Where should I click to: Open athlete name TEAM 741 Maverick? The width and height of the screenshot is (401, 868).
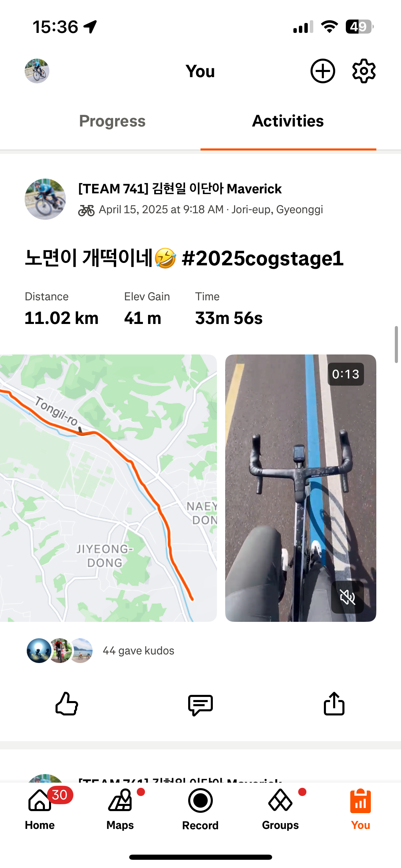[180, 189]
